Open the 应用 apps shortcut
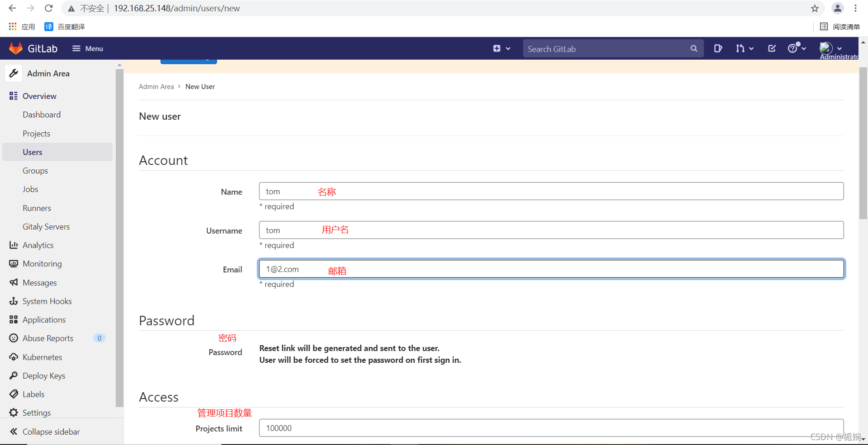This screenshot has height=445, width=868. click(22, 27)
